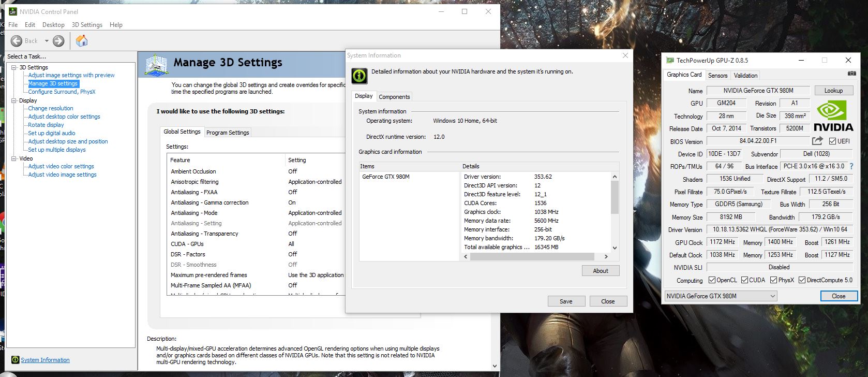Select GeForce GTX 980M in Items list
The height and width of the screenshot is (377, 868).
pyautogui.click(x=386, y=177)
